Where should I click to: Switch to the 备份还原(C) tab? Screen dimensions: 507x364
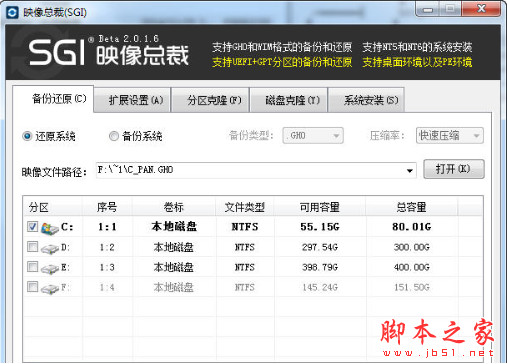[53, 99]
